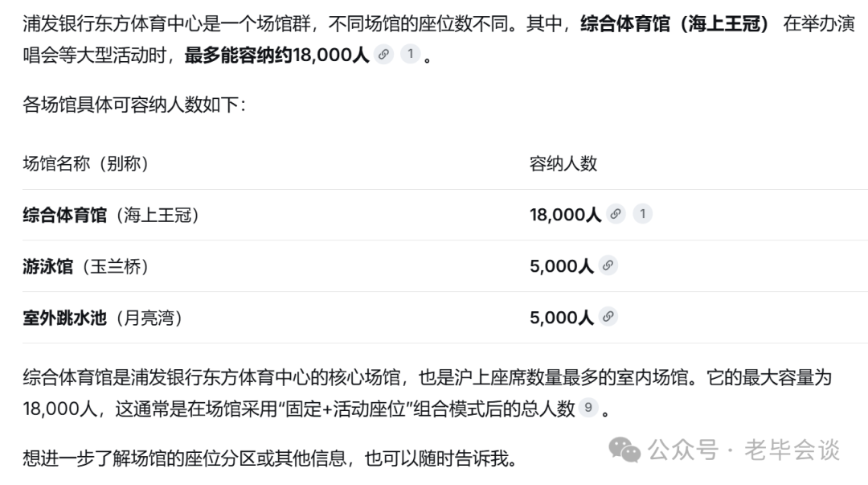Open citation badge 1 in first paragraph

410,54
